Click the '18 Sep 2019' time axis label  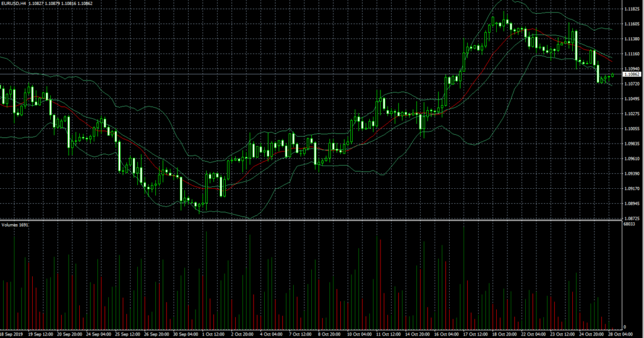[x=11, y=334]
